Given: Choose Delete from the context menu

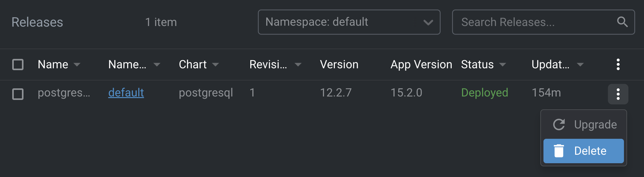Looking at the screenshot, I should click(590, 151).
